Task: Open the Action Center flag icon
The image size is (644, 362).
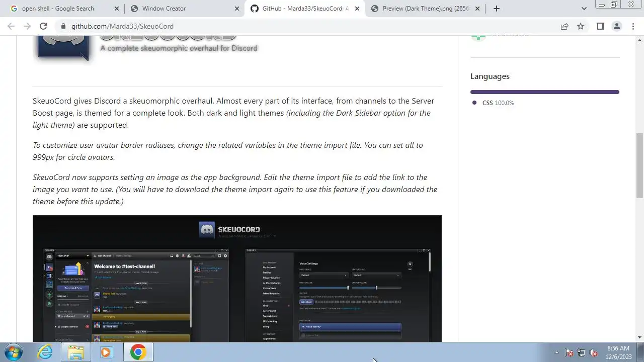Action: pyautogui.click(x=569, y=352)
